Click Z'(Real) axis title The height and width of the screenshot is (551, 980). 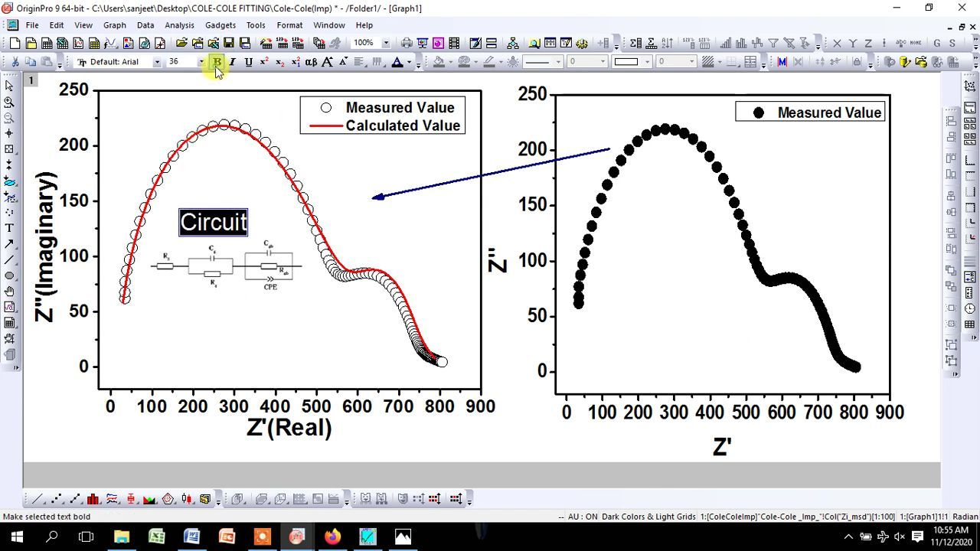point(289,427)
